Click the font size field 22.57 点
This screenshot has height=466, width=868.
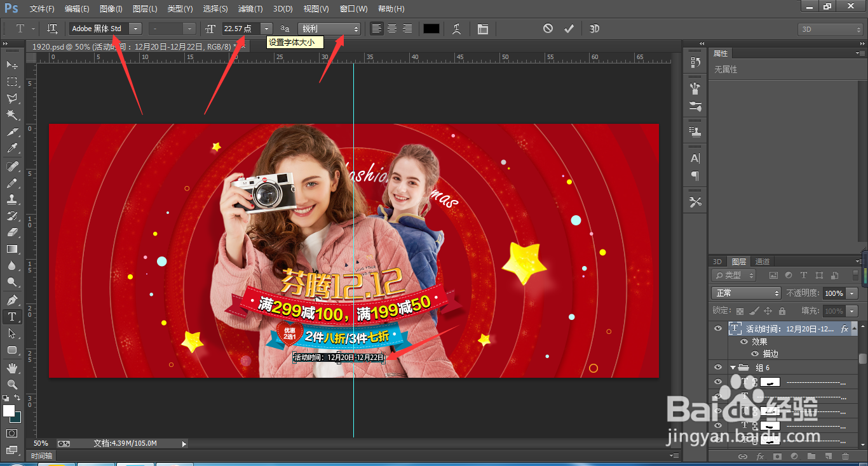(x=240, y=29)
